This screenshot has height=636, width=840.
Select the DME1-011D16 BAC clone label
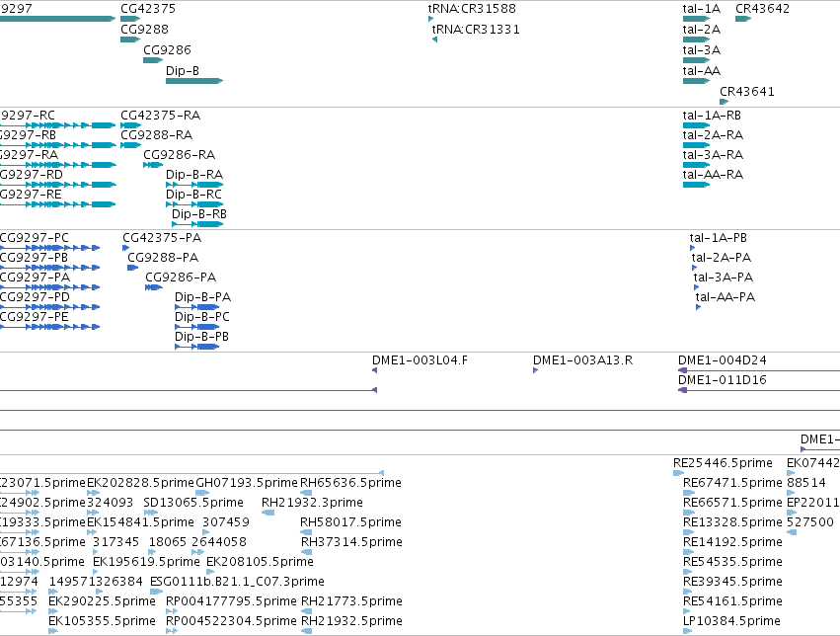click(723, 380)
